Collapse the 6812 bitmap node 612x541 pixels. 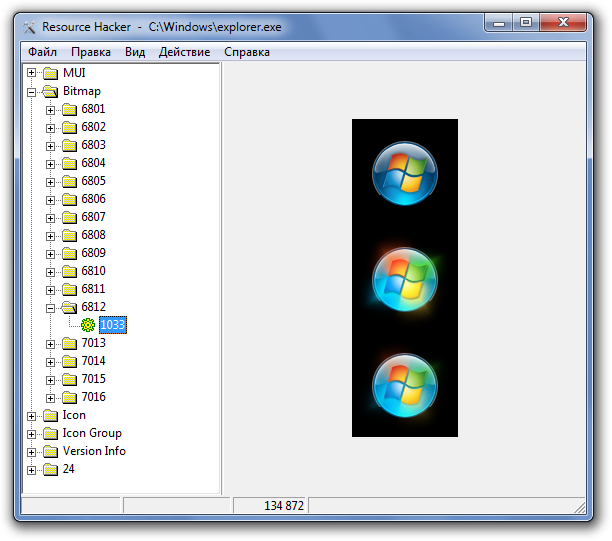tap(51, 307)
